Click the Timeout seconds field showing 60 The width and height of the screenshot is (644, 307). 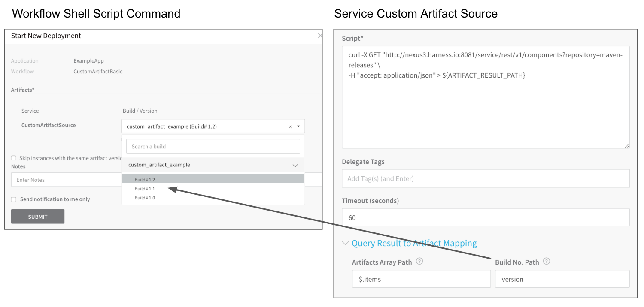(x=486, y=217)
